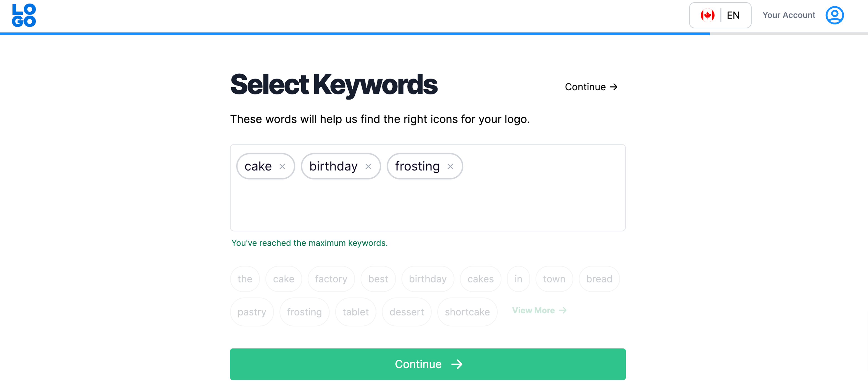Screen dimensions: 868x391
Task: Select the dessert suggestion chip
Action: [406, 312]
